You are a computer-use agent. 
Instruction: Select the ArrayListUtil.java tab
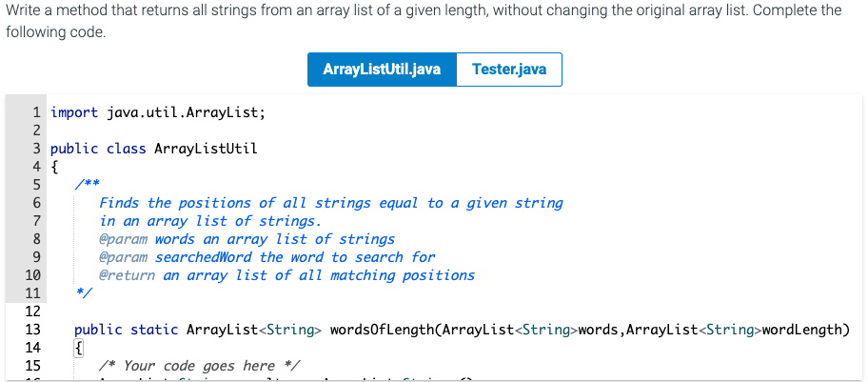click(x=382, y=70)
